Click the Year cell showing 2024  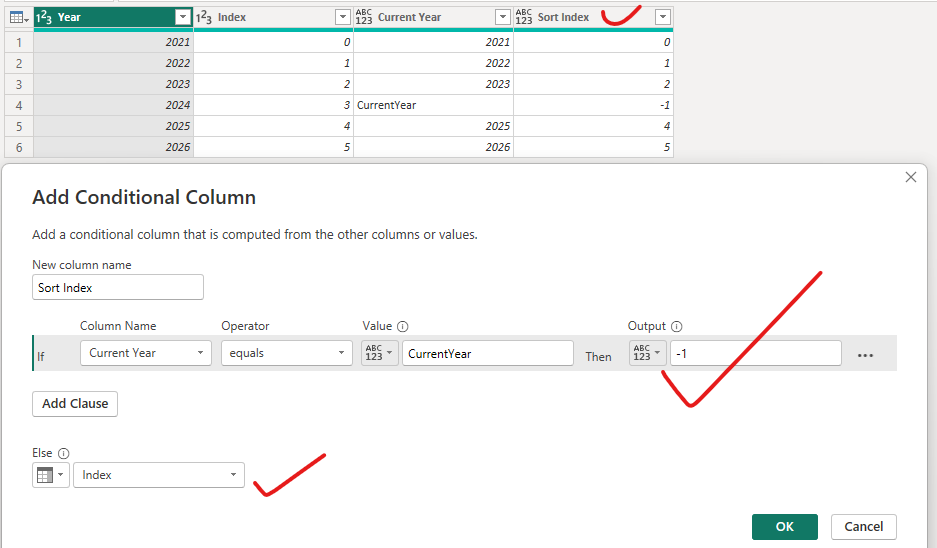(x=114, y=105)
